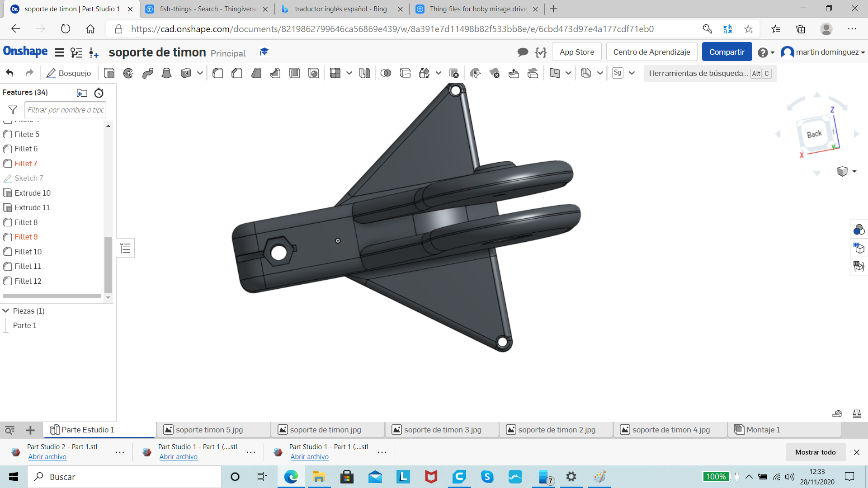Select the Split tool
The width and height of the screenshot is (868, 488).
point(405,73)
